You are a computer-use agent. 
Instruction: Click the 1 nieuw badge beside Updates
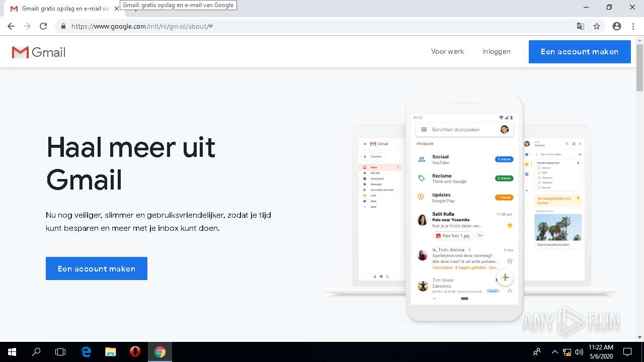pyautogui.click(x=504, y=198)
